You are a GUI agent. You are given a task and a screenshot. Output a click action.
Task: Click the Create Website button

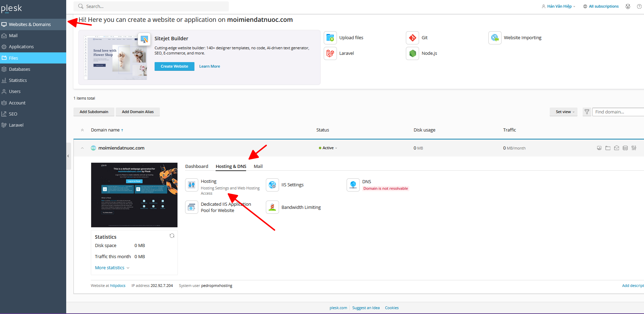click(x=174, y=66)
